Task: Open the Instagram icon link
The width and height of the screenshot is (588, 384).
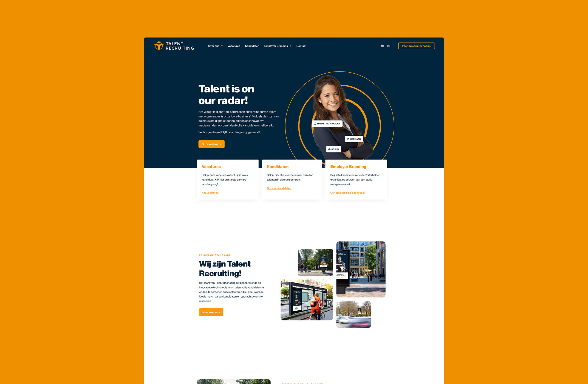Action: [x=388, y=46]
